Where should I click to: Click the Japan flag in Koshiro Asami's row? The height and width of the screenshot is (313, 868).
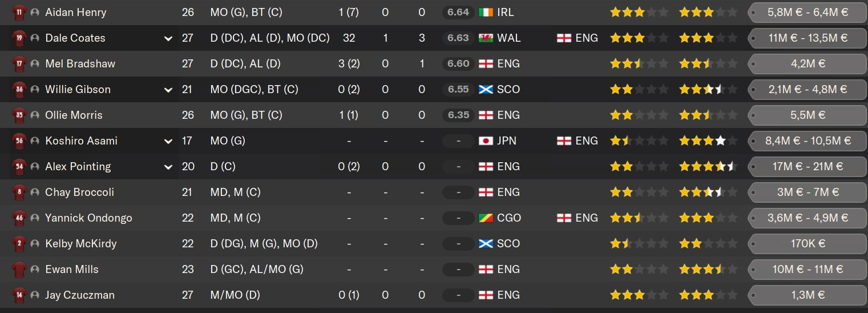(x=485, y=141)
